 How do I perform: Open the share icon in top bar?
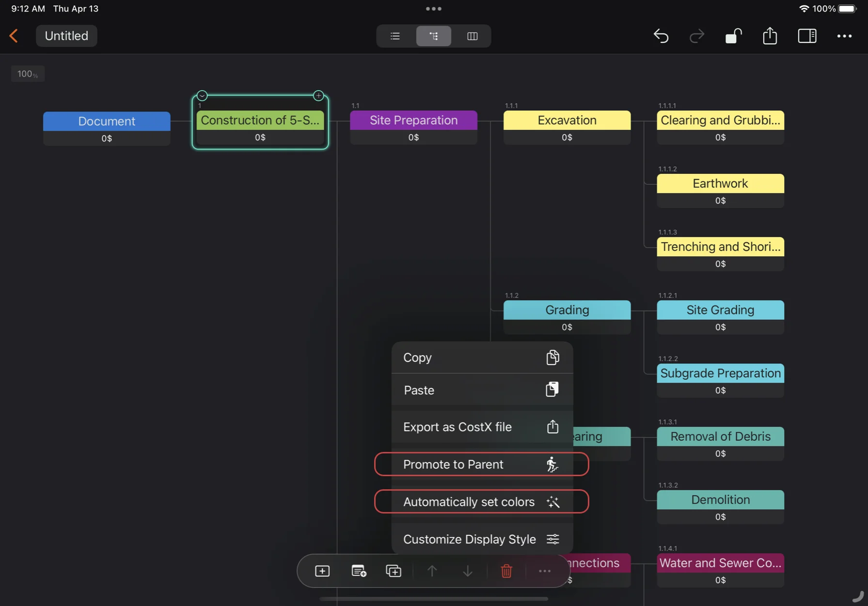[x=770, y=36]
